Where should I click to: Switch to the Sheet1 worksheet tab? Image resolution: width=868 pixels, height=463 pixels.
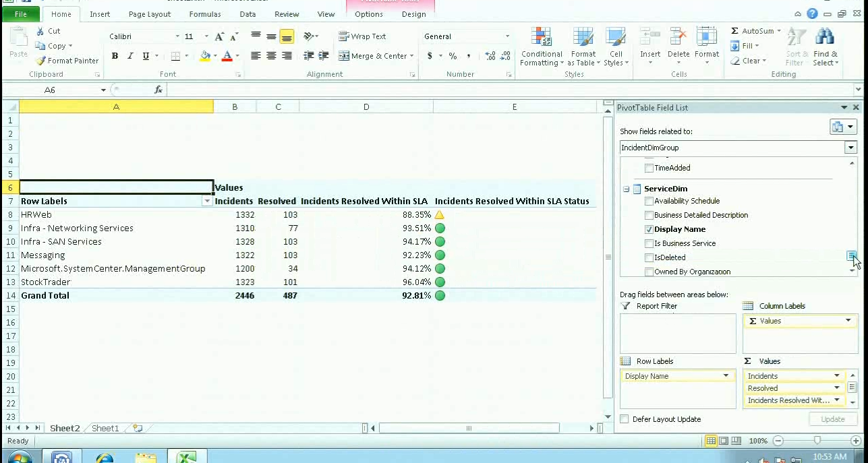coord(105,428)
